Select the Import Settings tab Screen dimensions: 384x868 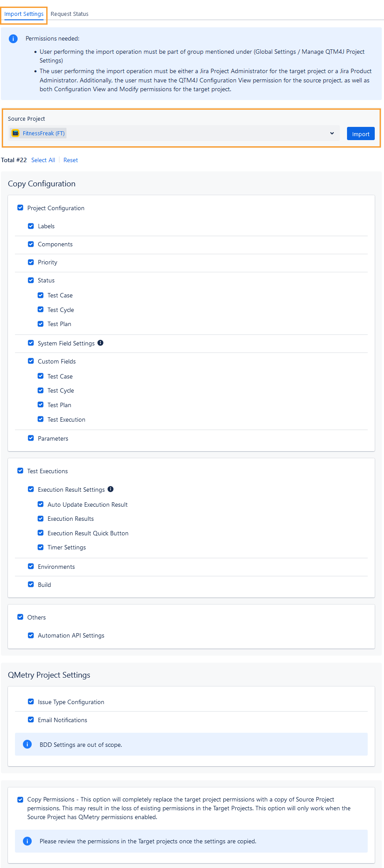(24, 14)
